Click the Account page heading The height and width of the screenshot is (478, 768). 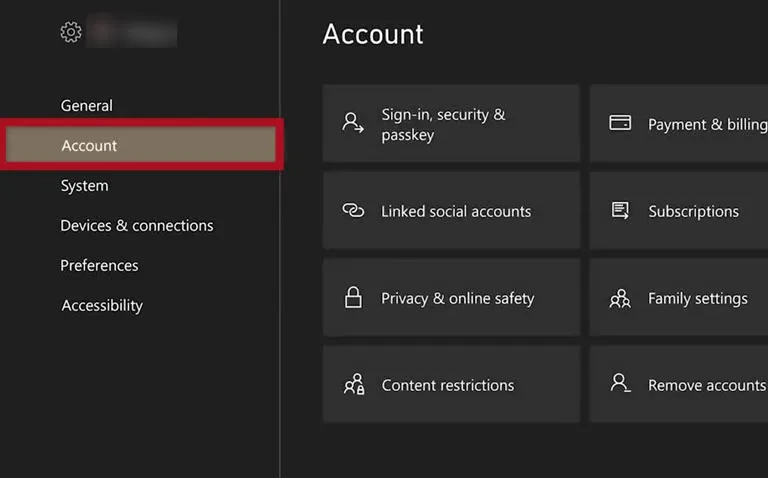click(x=373, y=34)
